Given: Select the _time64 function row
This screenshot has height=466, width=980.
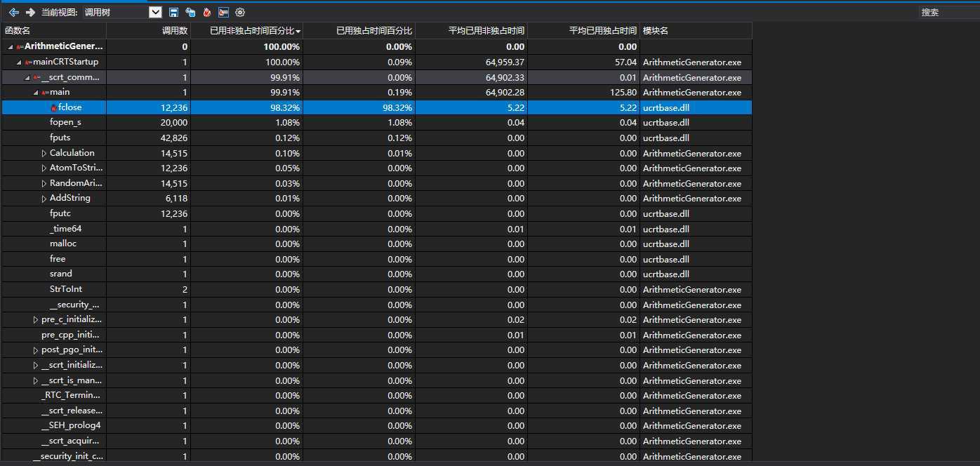Looking at the screenshot, I should (x=376, y=229).
